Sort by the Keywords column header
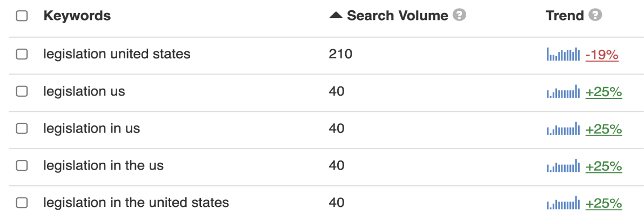 point(77,16)
